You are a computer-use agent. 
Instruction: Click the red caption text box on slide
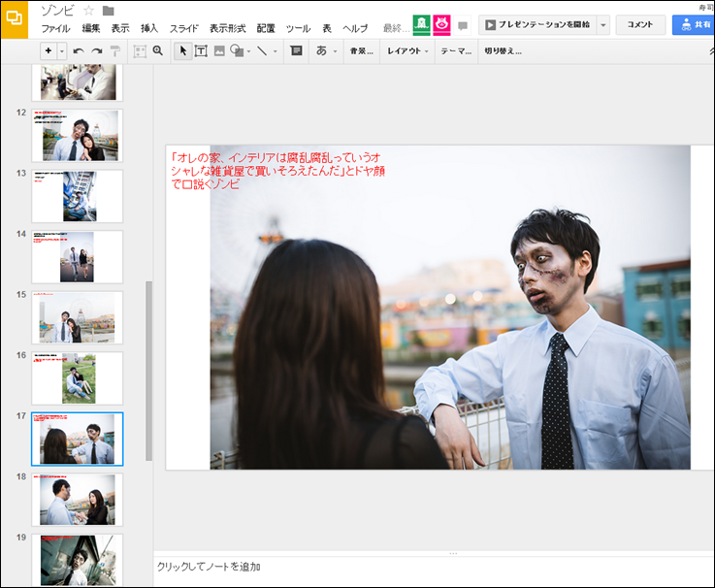tap(277, 171)
